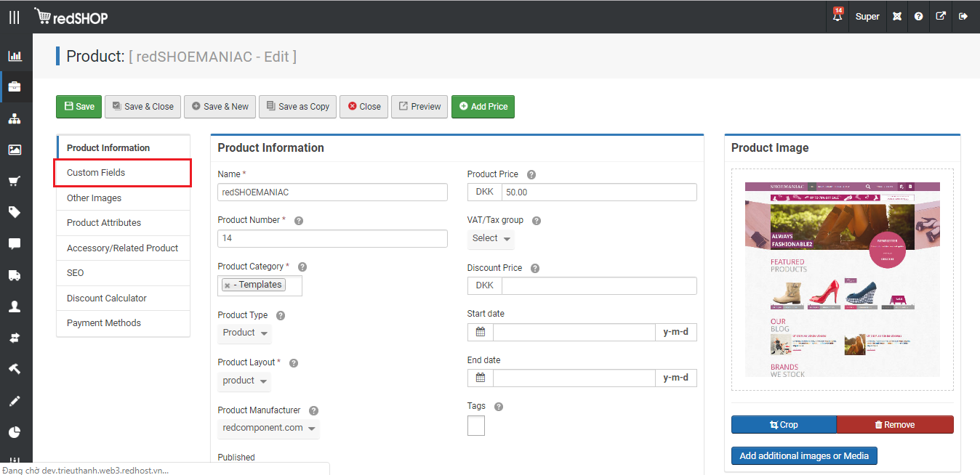Expand the Product Type dropdown
Screen dimensions: 980x475
[245, 333]
